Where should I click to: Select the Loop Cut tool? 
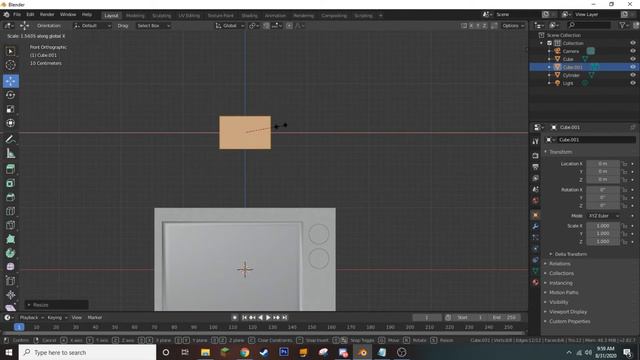coord(11,211)
